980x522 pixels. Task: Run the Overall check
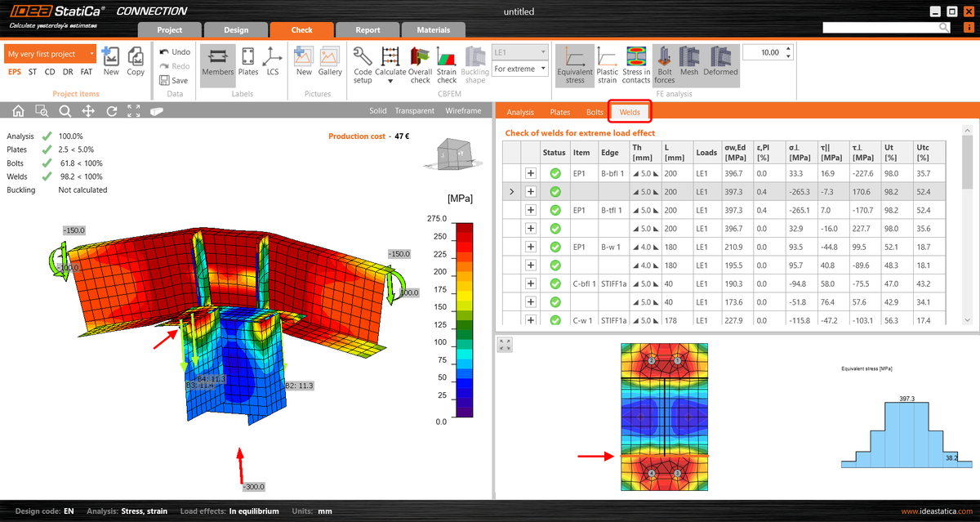coord(420,65)
